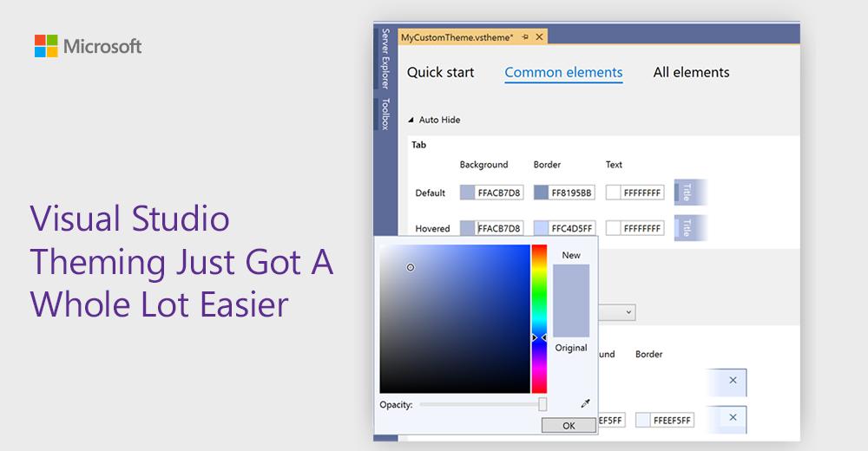Click Default Text color swatch
Screen dimensions: 868x451
point(613,193)
